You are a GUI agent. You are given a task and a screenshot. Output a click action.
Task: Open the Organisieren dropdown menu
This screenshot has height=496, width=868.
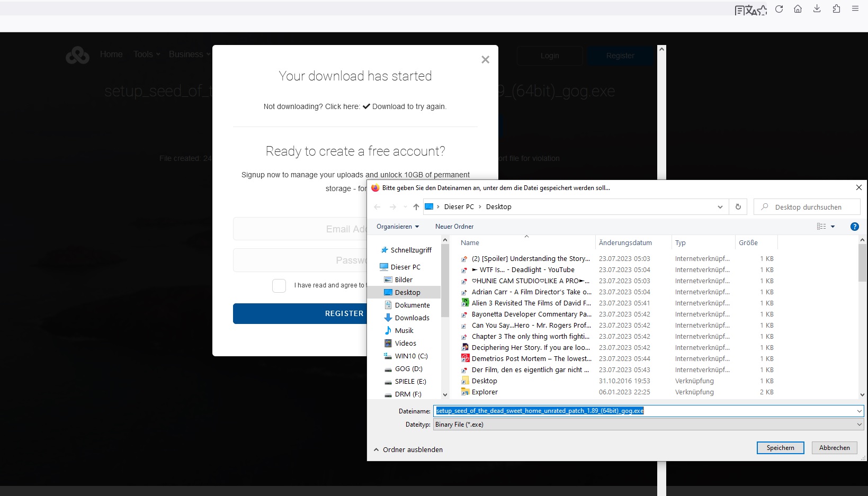[398, 227]
